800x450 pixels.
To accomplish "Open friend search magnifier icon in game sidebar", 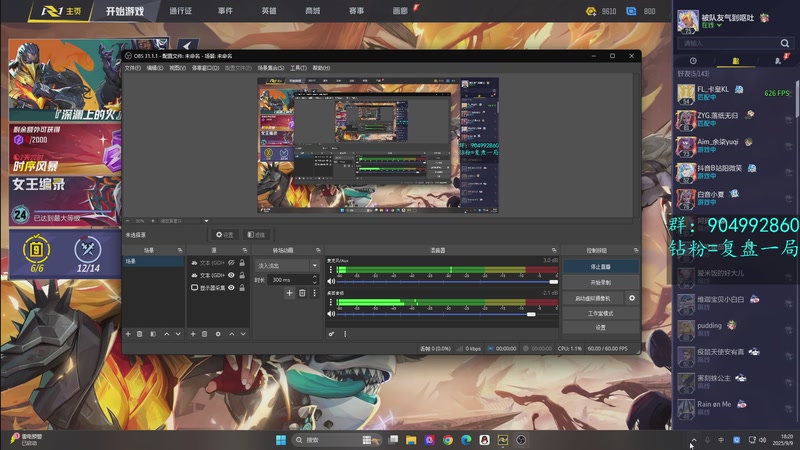I will [785, 43].
